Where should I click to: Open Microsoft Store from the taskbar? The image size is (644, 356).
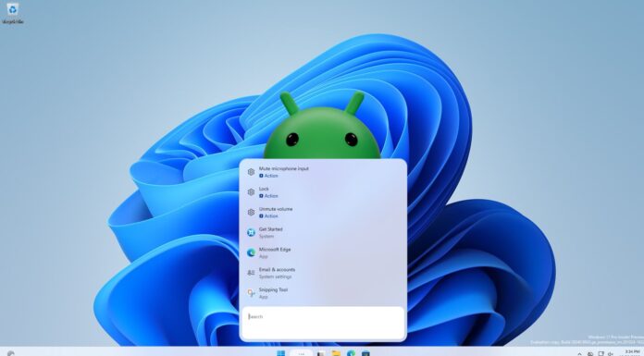(x=365, y=353)
